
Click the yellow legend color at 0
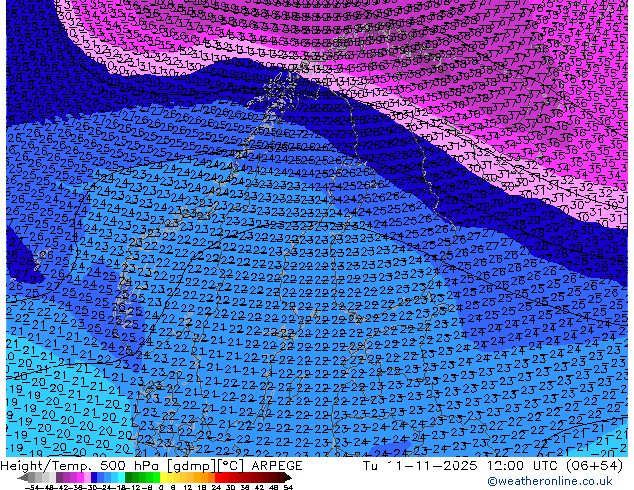click(163, 477)
